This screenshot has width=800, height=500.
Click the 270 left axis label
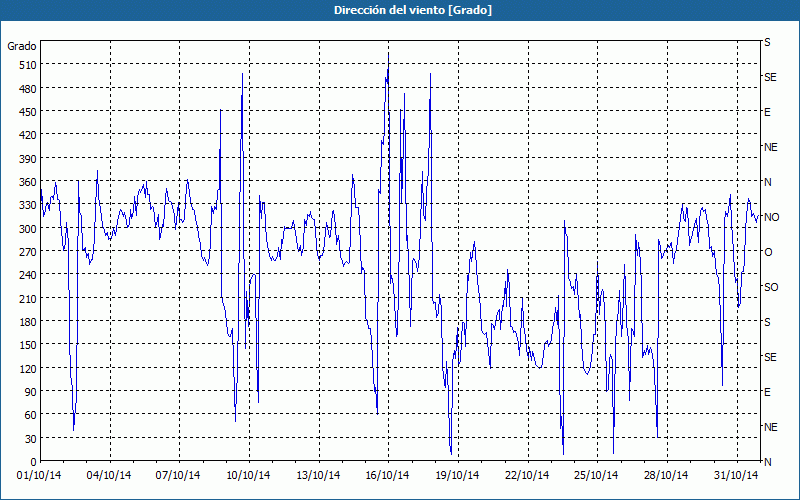(28, 252)
